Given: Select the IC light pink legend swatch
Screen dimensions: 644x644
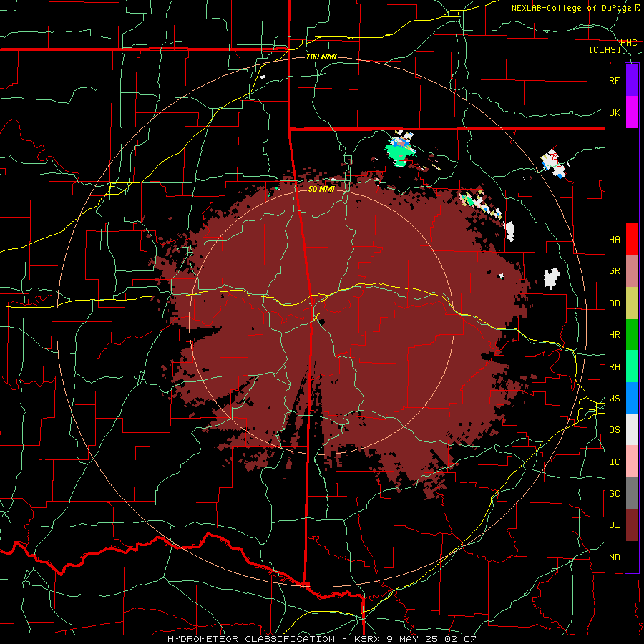Looking at the screenshot, I should 632,462.
